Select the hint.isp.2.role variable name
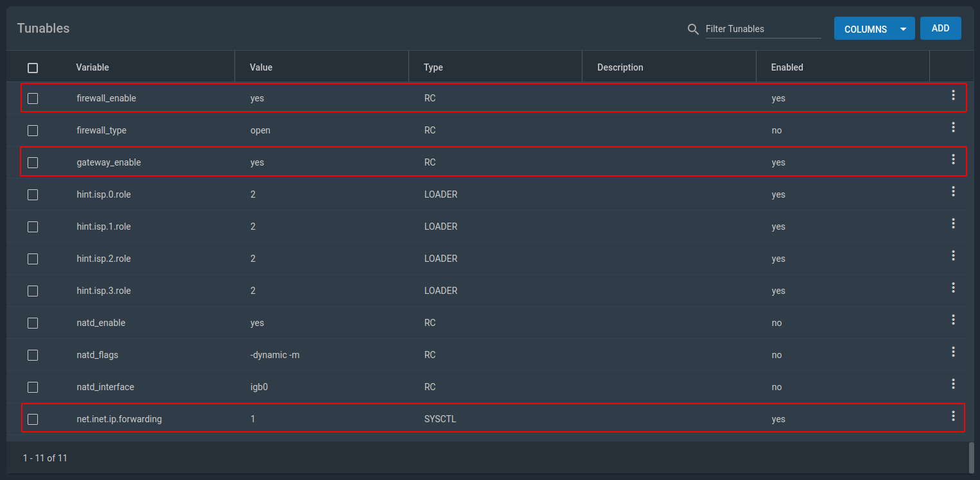 [x=103, y=259]
